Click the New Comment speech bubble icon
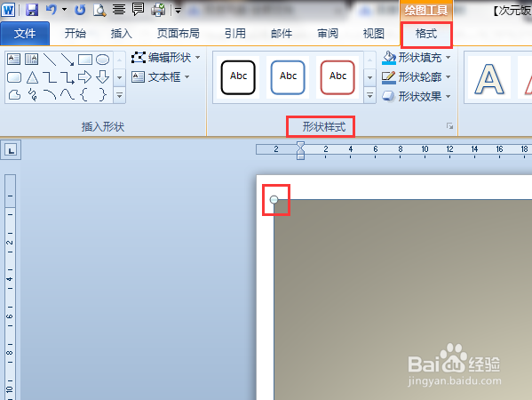 [x=138, y=9]
